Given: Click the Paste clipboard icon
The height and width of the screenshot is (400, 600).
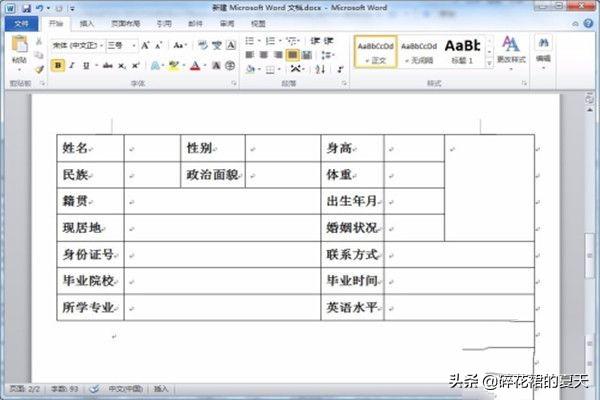Looking at the screenshot, I should (19, 45).
